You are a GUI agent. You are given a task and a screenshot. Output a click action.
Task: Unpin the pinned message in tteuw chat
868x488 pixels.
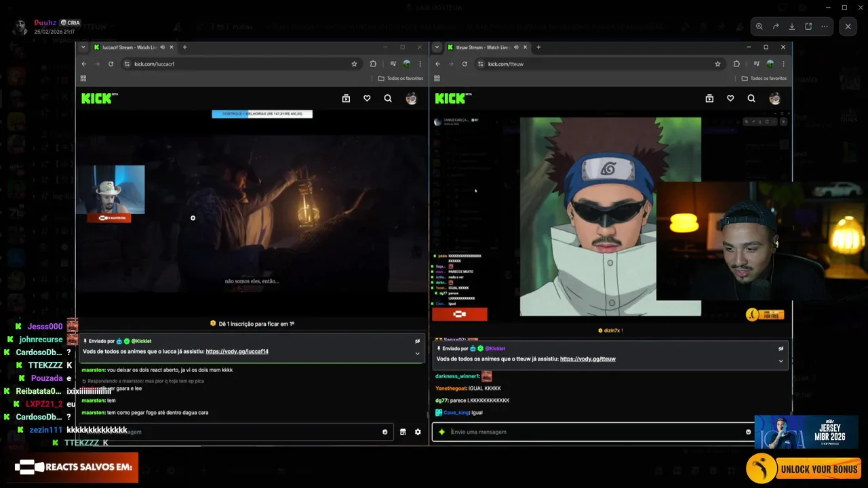[781, 348]
